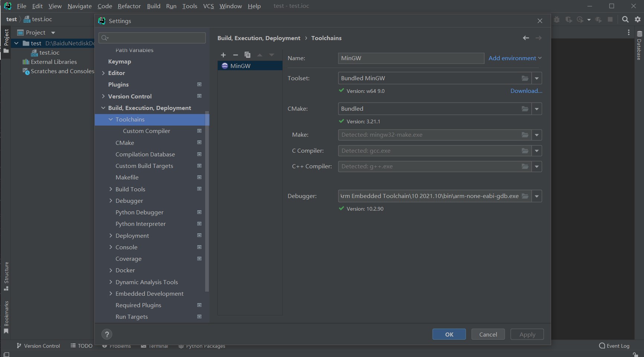This screenshot has width=644, height=357.
Task: Select Makefile settings page
Action: pyautogui.click(x=127, y=178)
